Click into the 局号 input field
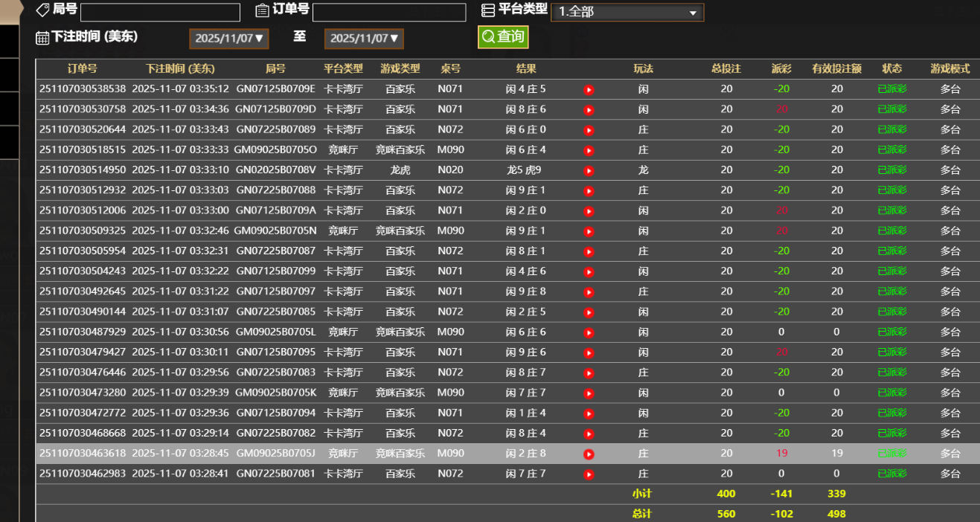This screenshot has width=980, height=522. pos(158,12)
